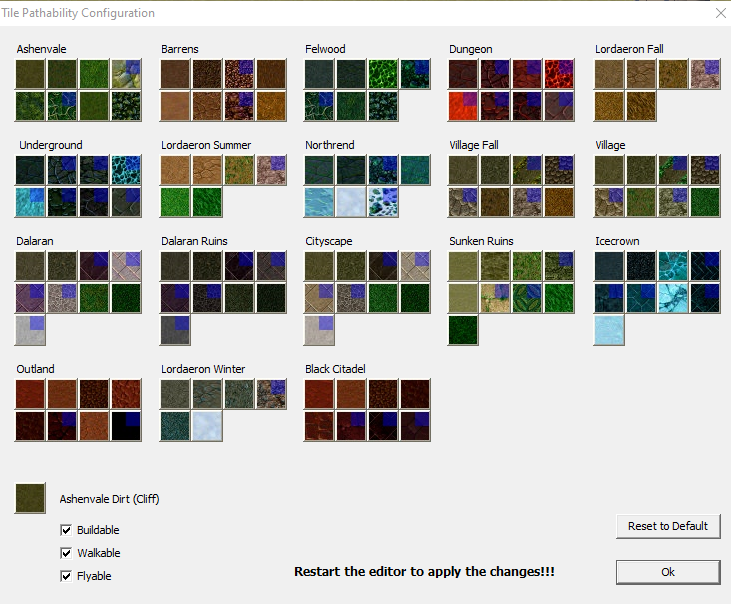The width and height of the screenshot is (731, 604).
Task: Choose large leaves tile in Sunken Ruins second row
Action: tap(527, 298)
